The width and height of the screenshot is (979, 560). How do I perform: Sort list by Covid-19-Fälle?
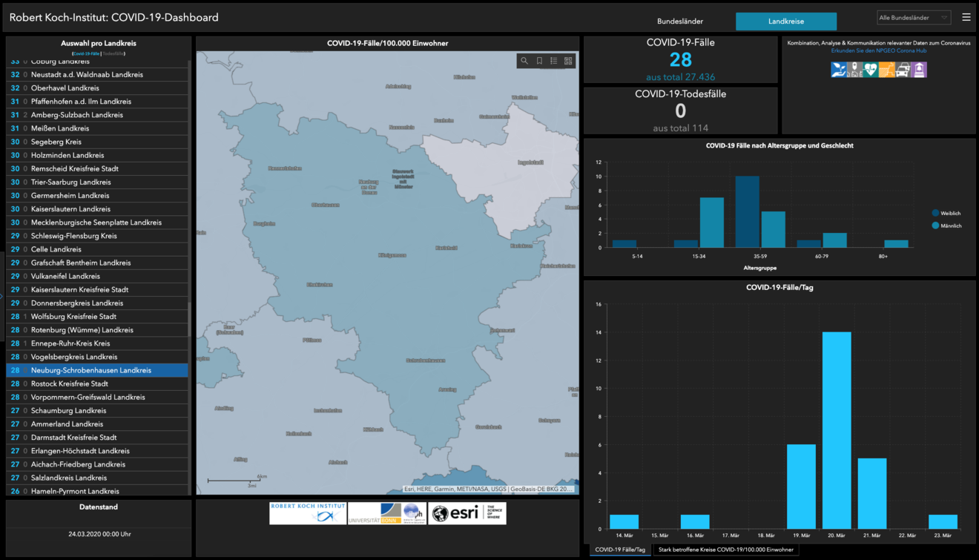pos(86,53)
